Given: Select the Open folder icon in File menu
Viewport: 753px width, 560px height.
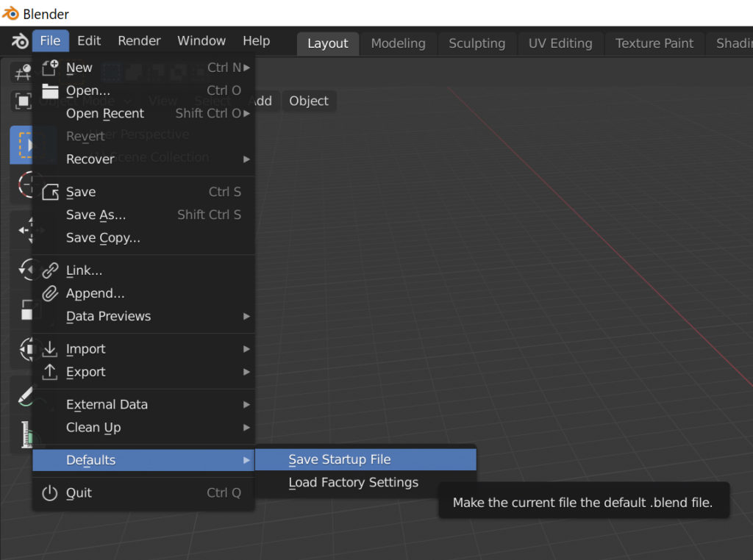Looking at the screenshot, I should [x=49, y=90].
